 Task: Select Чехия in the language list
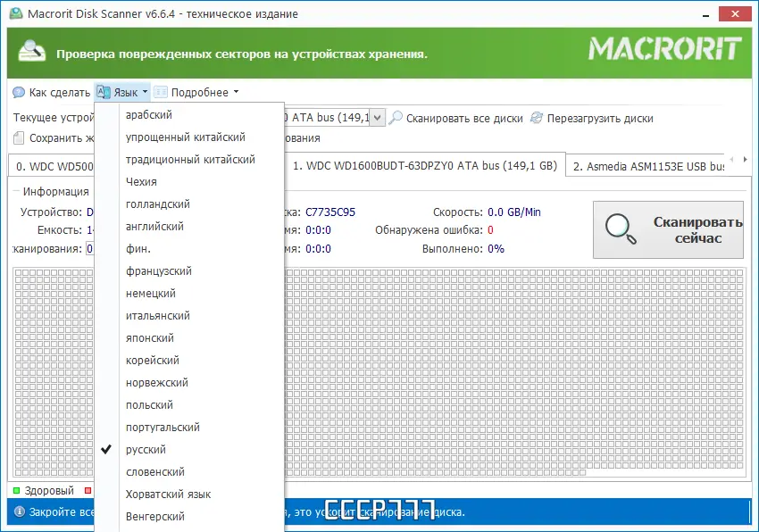pyautogui.click(x=189, y=181)
